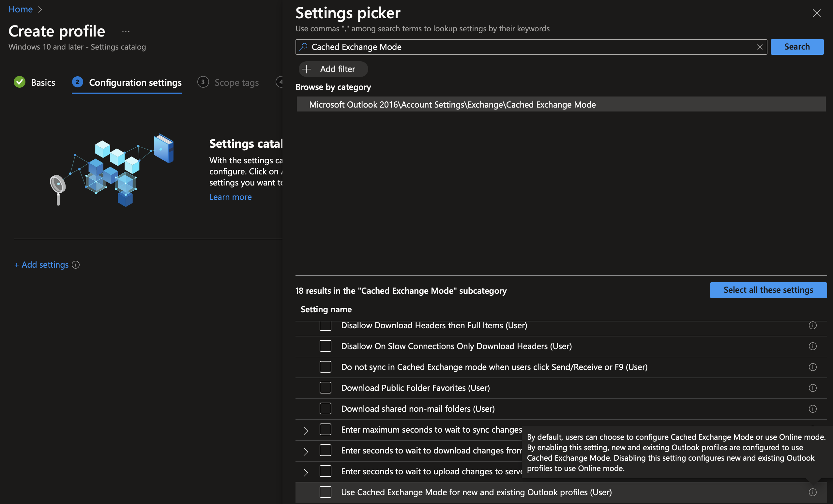This screenshot has height=504, width=833.
Task: Open the Learn more link
Action: pyautogui.click(x=230, y=197)
